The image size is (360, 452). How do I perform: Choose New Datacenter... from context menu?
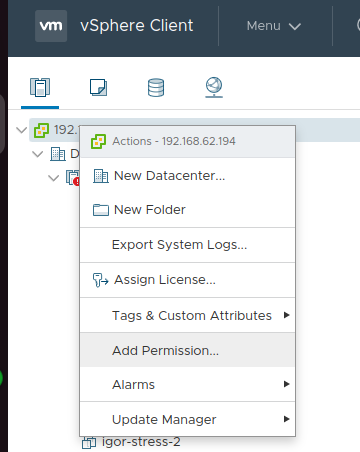pos(188,176)
